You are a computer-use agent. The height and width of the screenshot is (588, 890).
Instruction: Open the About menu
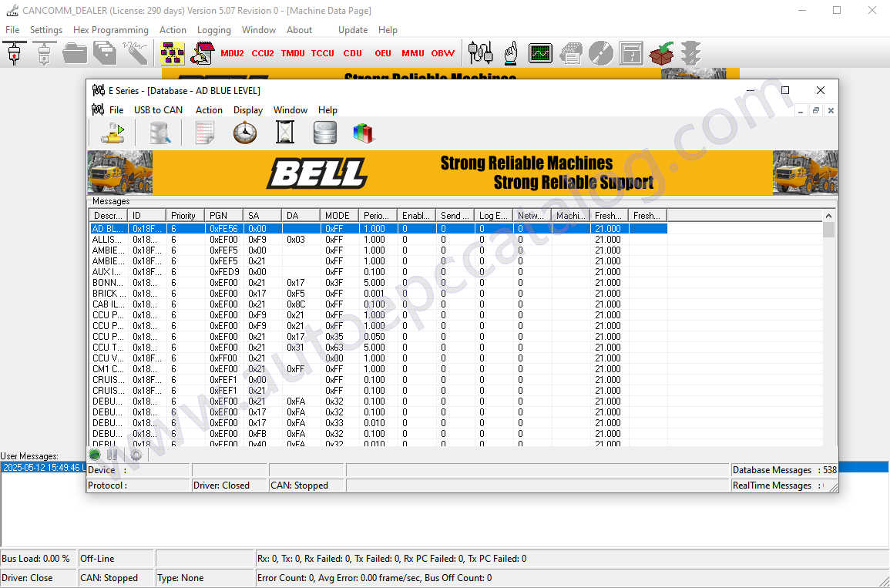click(x=299, y=30)
